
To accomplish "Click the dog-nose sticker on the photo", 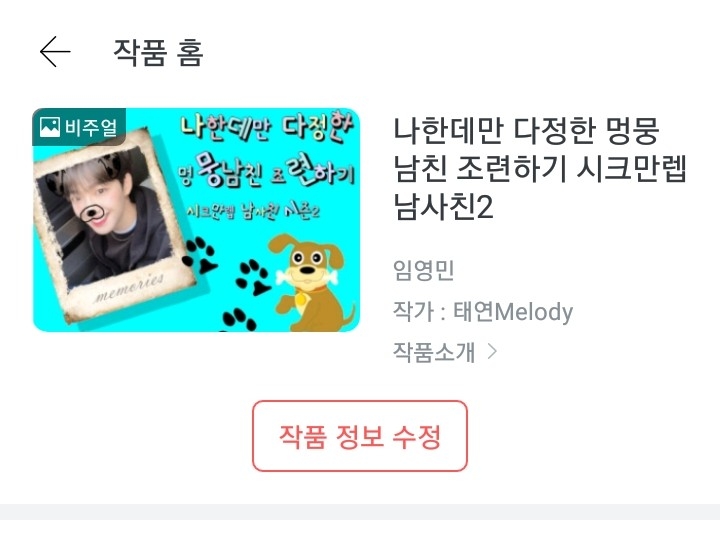I will pos(92,213).
